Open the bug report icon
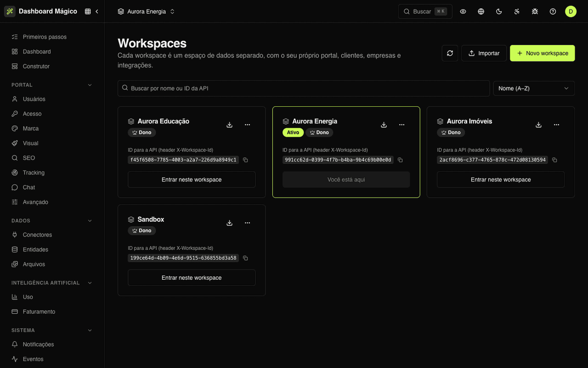Screen dimensions: 588x368 coord(535,11)
